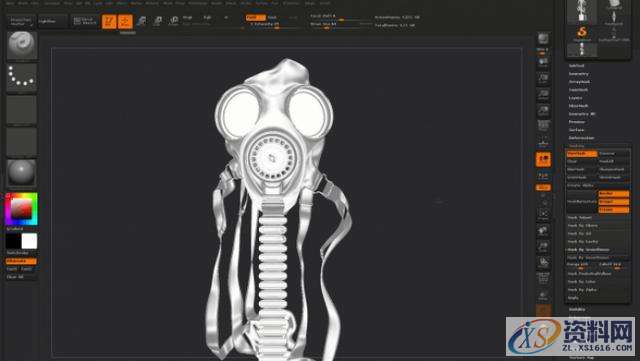Click the BlurMask button

coord(582,169)
